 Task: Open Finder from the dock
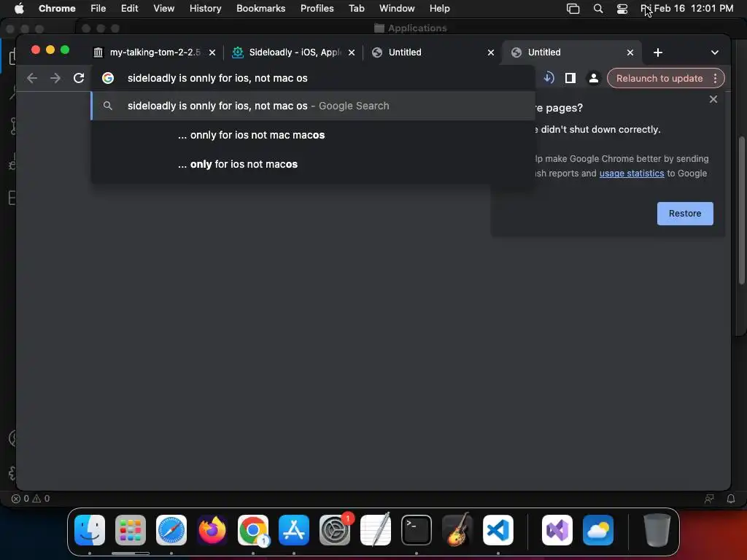[90, 530]
